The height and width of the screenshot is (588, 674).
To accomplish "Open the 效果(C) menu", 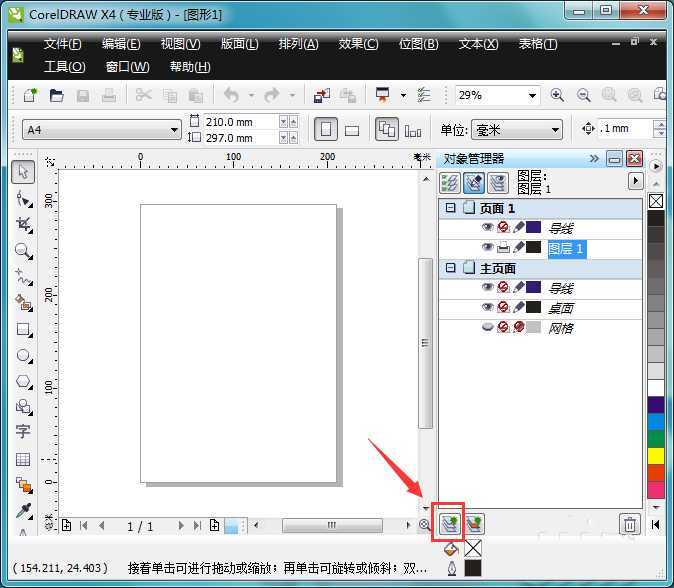I will pos(358,44).
